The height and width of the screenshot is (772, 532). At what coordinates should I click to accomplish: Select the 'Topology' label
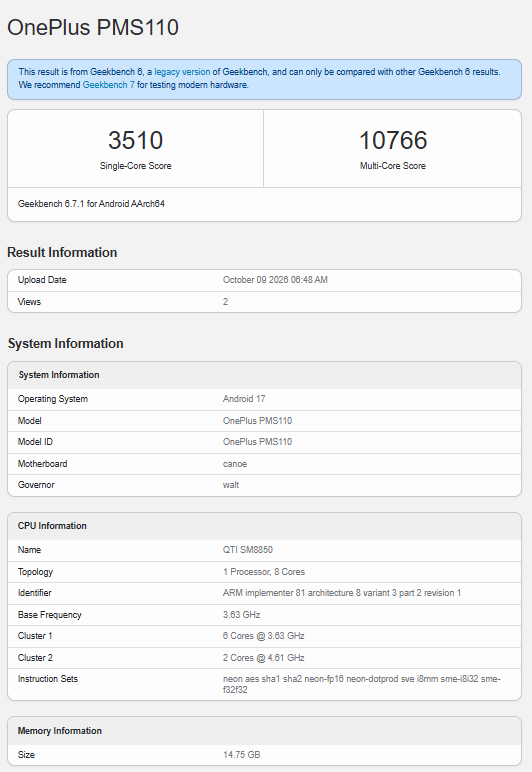pos(35,572)
